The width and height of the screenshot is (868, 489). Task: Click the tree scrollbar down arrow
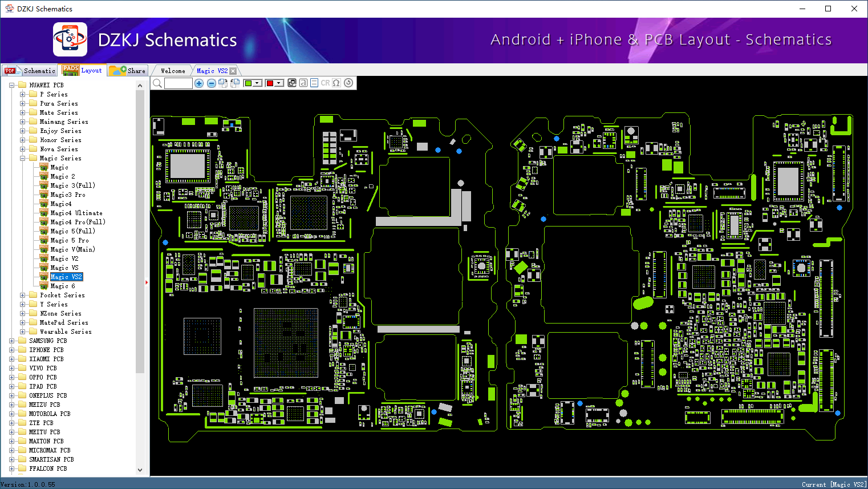pos(140,470)
